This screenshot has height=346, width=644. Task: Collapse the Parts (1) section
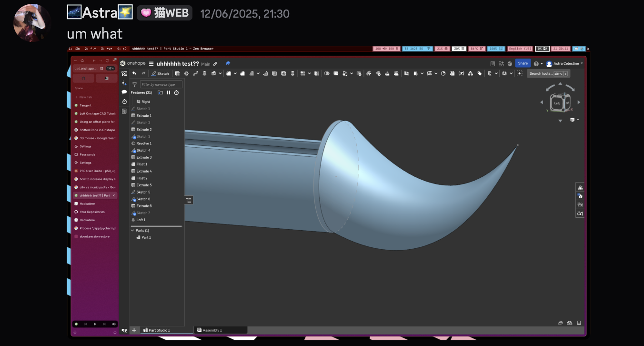coord(132,231)
